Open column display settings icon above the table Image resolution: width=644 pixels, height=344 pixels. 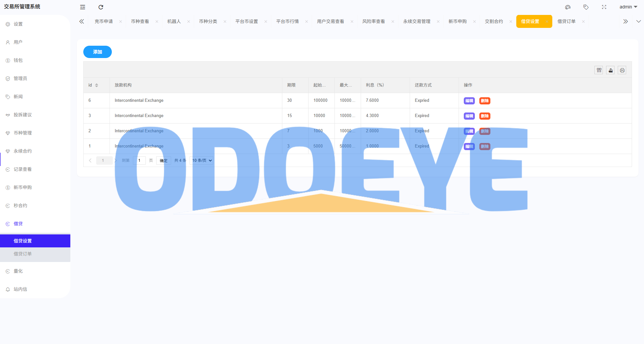pyautogui.click(x=599, y=70)
